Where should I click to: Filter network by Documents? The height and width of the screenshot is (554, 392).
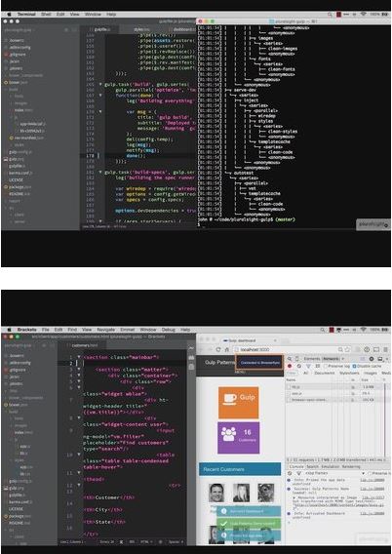point(324,374)
